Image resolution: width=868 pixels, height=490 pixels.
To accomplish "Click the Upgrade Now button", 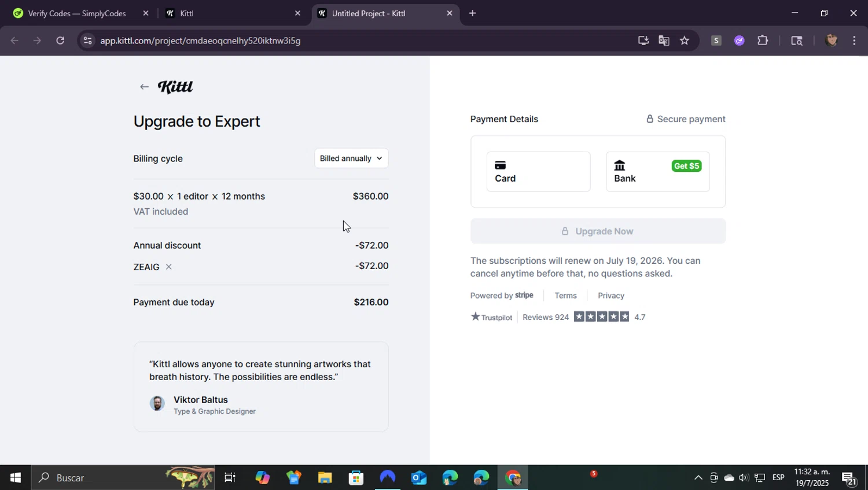I will click(x=598, y=231).
